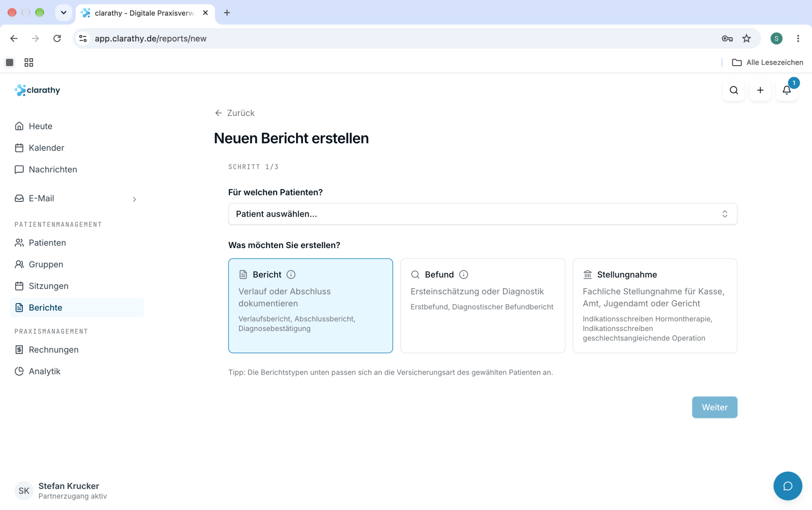This screenshot has height=510, width=812.
Task: Open the tab search dropdown arrow
Action: [63, 13]
